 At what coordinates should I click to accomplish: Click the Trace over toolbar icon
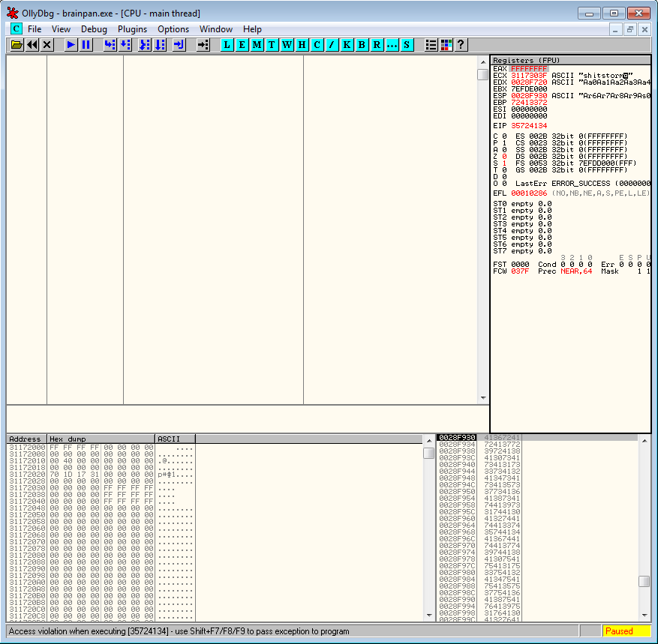tap(160, 44)
